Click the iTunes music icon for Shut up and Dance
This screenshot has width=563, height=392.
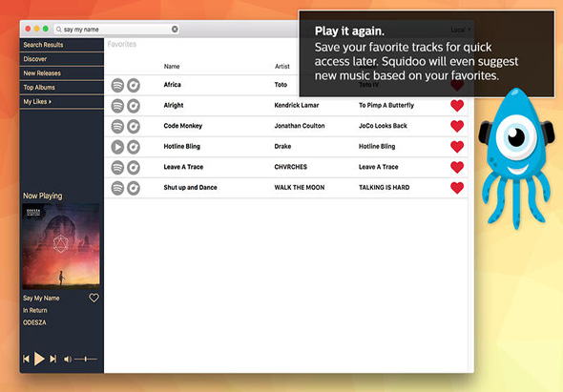[134, 188]
